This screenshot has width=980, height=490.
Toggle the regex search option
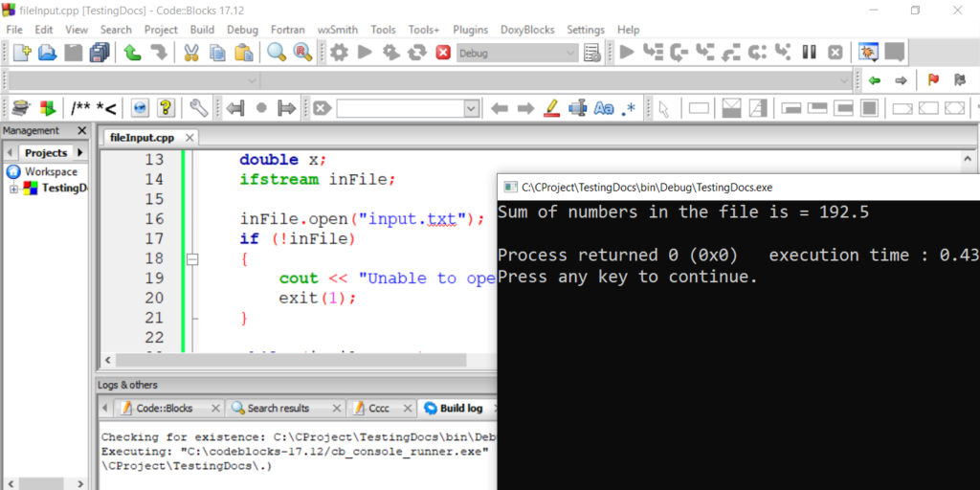tap(629, 108)
